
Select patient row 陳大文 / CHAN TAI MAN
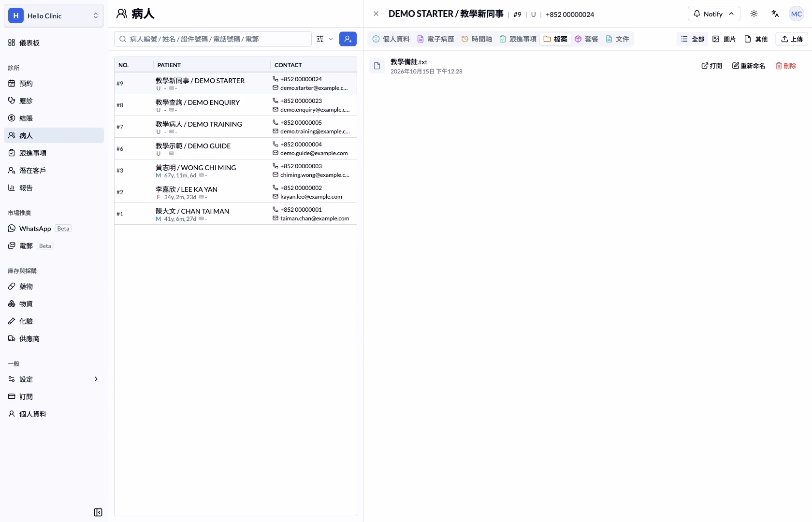click(235, 214)
